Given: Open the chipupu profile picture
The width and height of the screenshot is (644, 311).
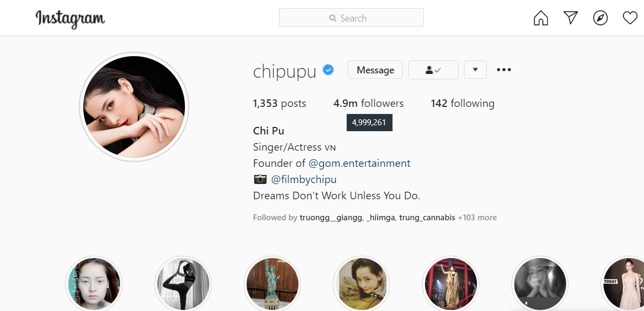Looking at the screenshot, I should click(x=134, y=107).
